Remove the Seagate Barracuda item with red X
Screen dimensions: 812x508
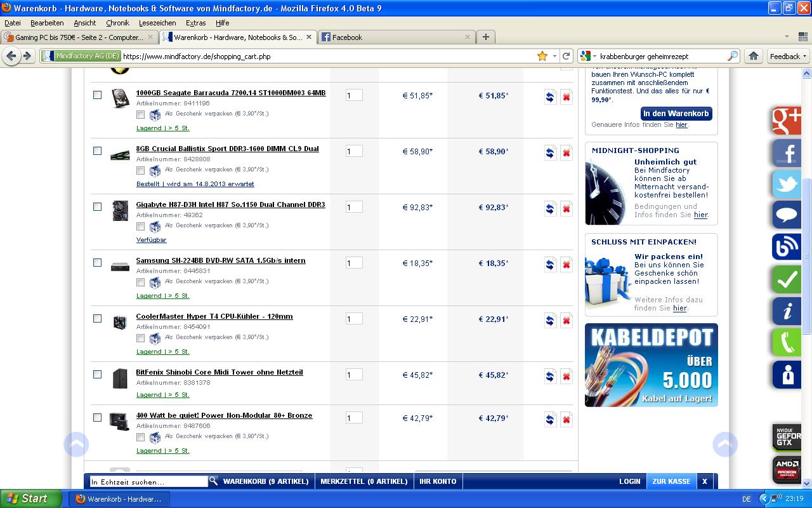pos(566,97)
